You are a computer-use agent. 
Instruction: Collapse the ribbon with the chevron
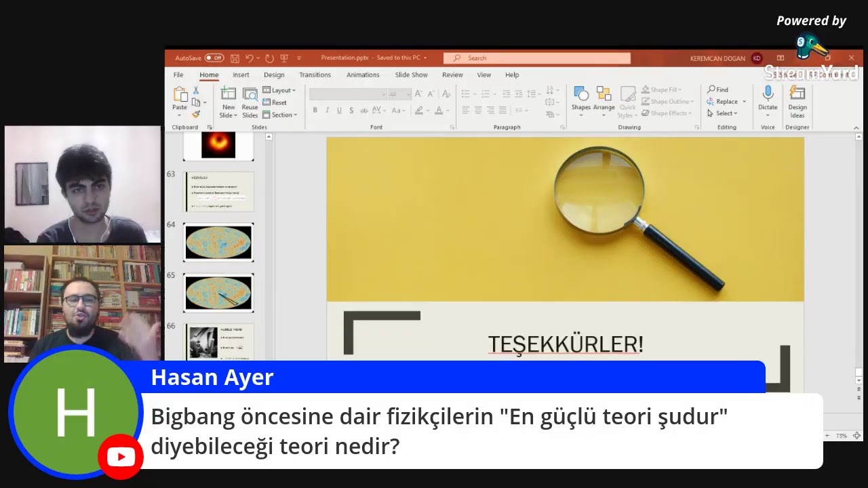(856, 127)
